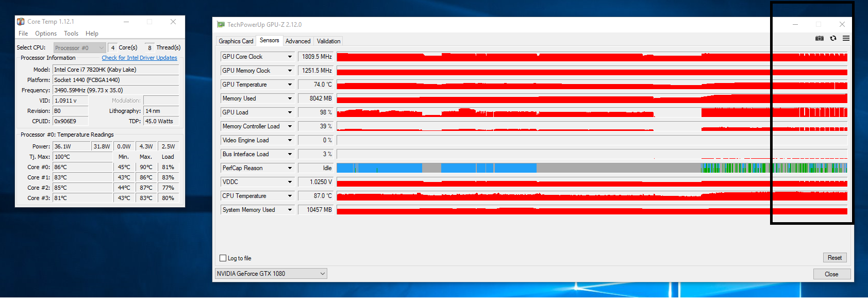Click GPU-Z screenshot camera icon
868x299 pixels.
[819, 39]
